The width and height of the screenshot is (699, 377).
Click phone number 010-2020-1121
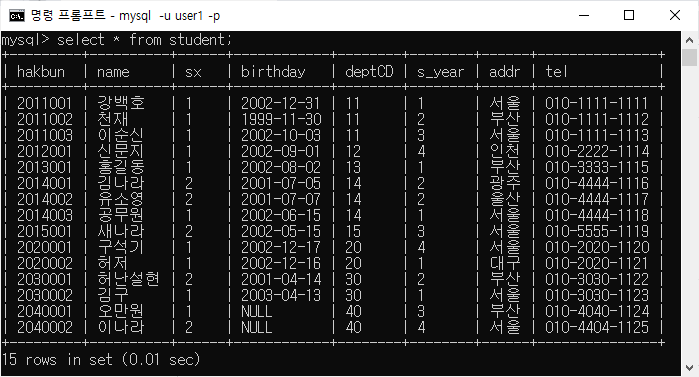point(596,263)
